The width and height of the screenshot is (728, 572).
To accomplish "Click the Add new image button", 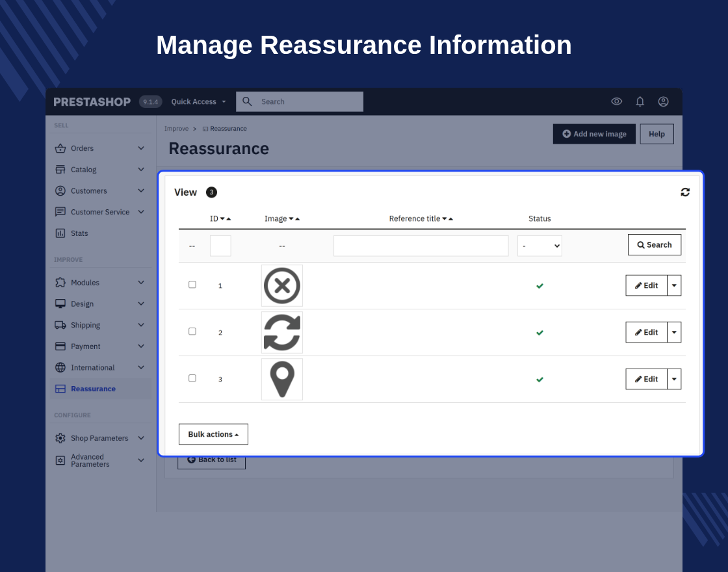I will pos(594,134).
